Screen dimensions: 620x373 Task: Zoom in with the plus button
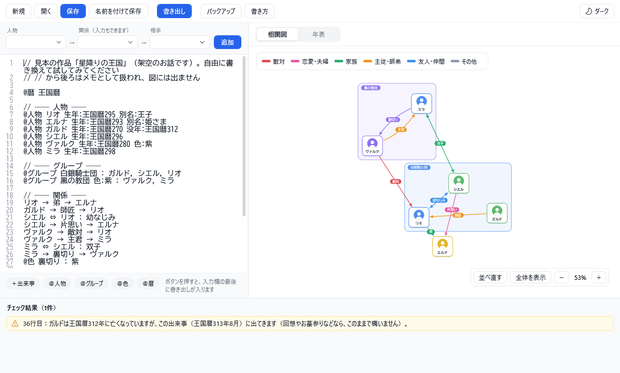(x=599, y=277)
